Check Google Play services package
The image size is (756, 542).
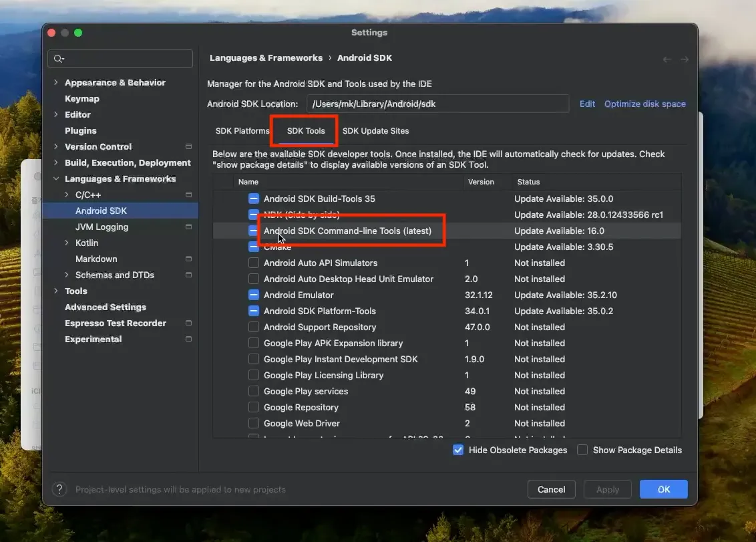254,391
